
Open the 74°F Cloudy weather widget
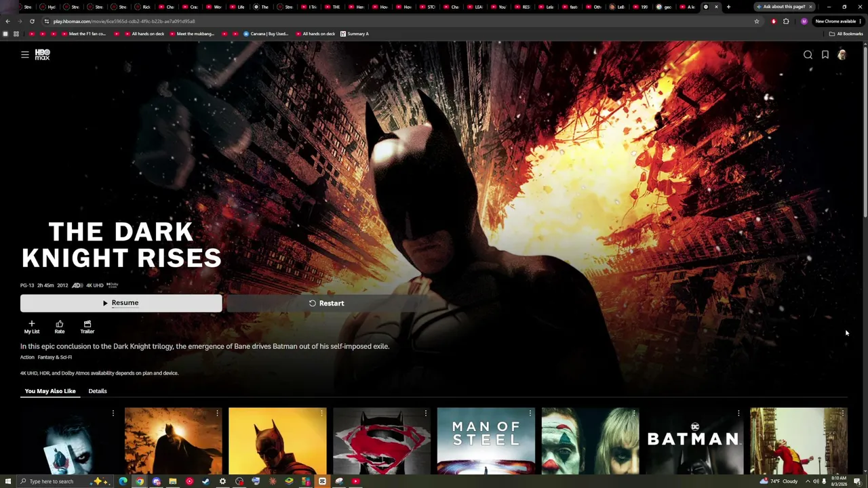(780, 481)
